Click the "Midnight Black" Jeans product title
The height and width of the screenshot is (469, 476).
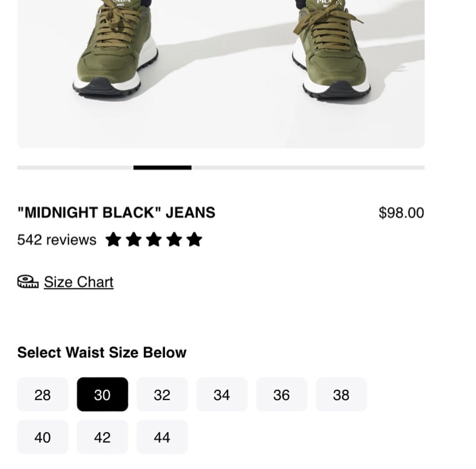pyautogui.click(x=116, y=213)
